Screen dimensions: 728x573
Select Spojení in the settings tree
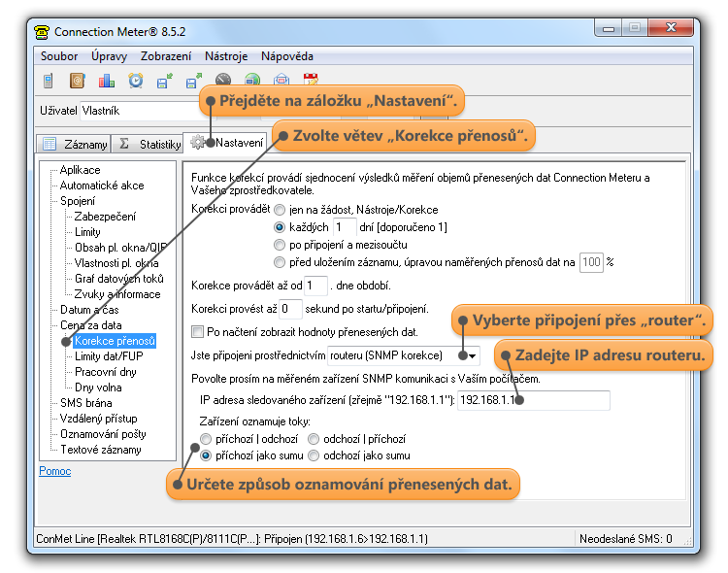point(78,201)
